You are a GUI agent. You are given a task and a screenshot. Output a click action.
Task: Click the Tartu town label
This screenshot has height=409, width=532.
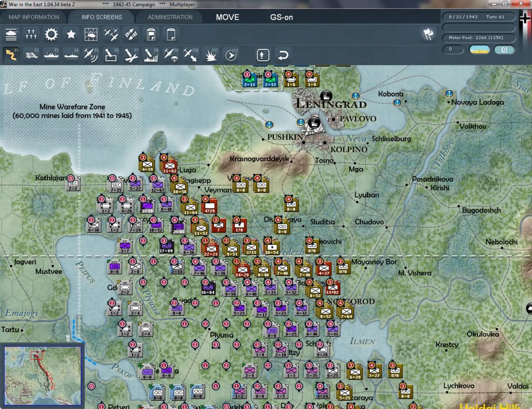tap(10, 329)
